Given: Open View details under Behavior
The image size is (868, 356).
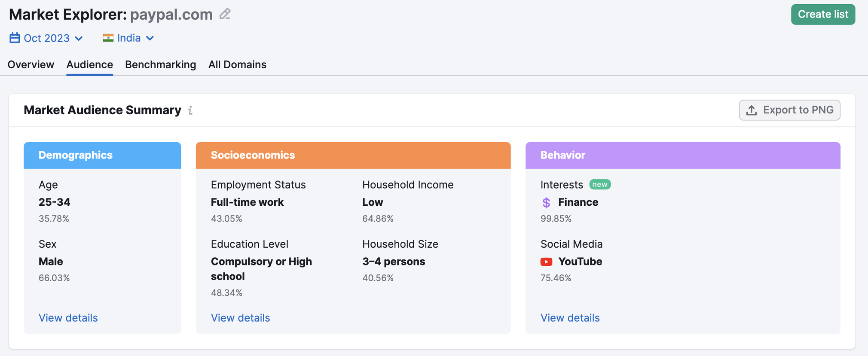Looking at the screenshot, I should (x=570, y=318).
